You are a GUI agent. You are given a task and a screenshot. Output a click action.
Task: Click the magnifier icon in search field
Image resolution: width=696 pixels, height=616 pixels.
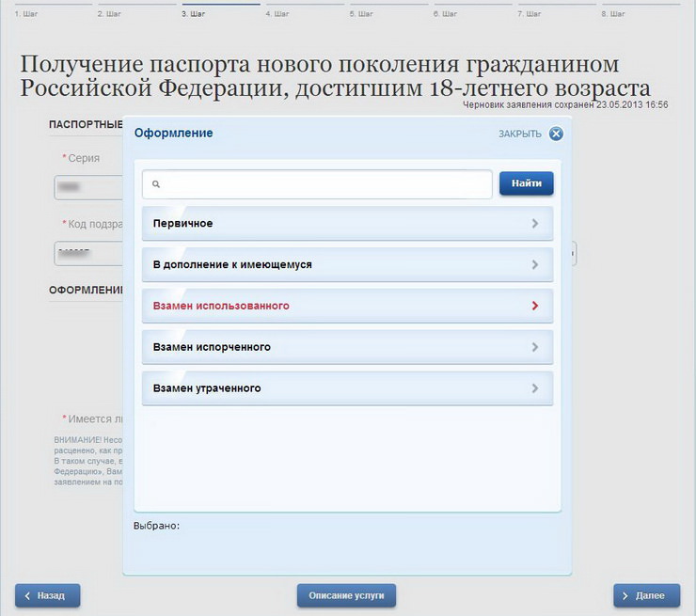point(156,185)
